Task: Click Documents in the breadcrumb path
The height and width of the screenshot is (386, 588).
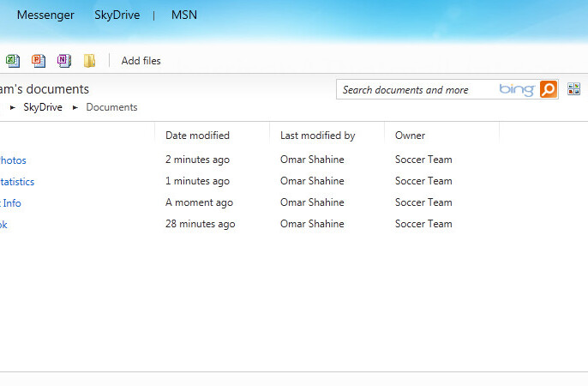Action: pyautogui.click(x=111, y=107)
